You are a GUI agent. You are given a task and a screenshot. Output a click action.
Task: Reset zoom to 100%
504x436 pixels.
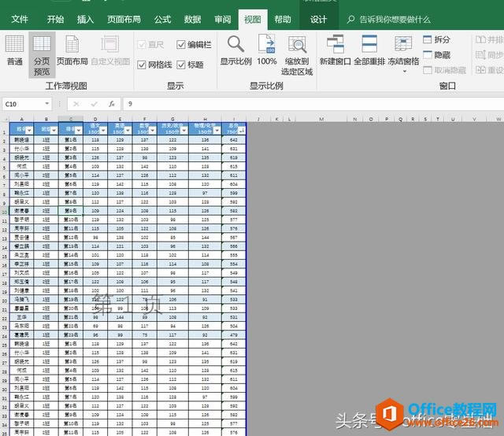(x=267, y=50)
